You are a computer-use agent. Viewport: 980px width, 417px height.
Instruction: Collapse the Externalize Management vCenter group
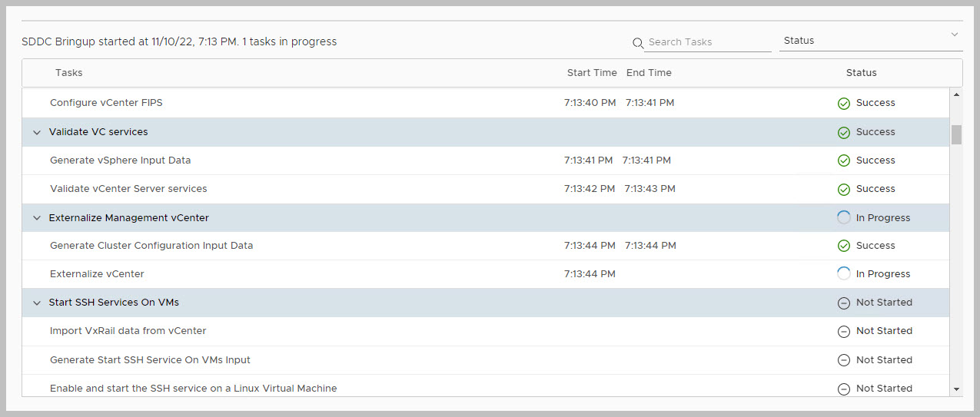coord(36,218)
